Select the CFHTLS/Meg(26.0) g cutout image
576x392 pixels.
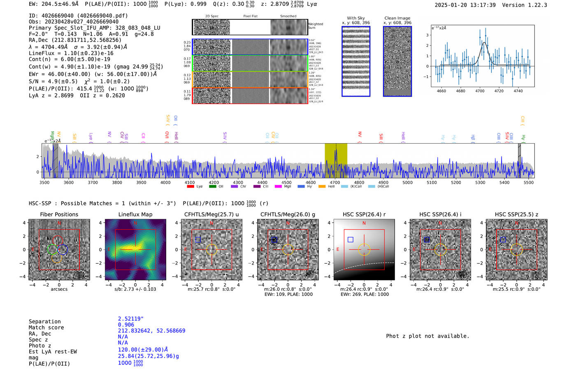click(288, 250)
